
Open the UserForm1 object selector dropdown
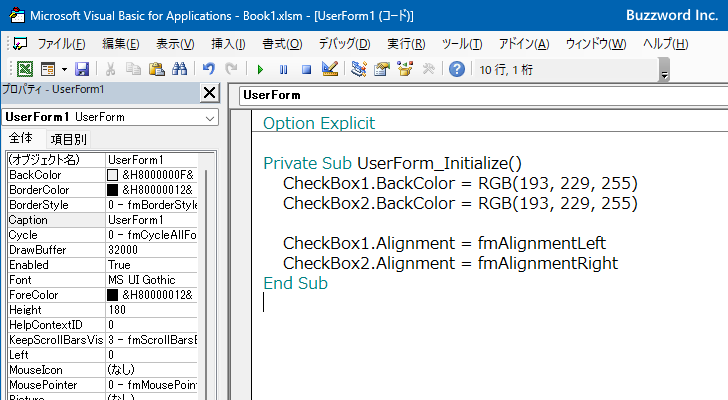coord(210,118)
